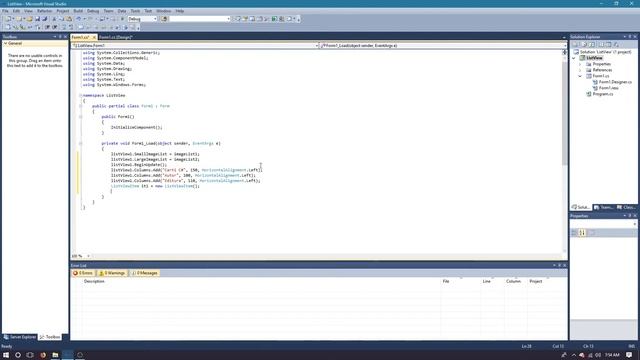Collapse the Form1.cs node in Solution Explorer
The width and height of the screenshot is (640, 360).
click(x=580, y=76)
